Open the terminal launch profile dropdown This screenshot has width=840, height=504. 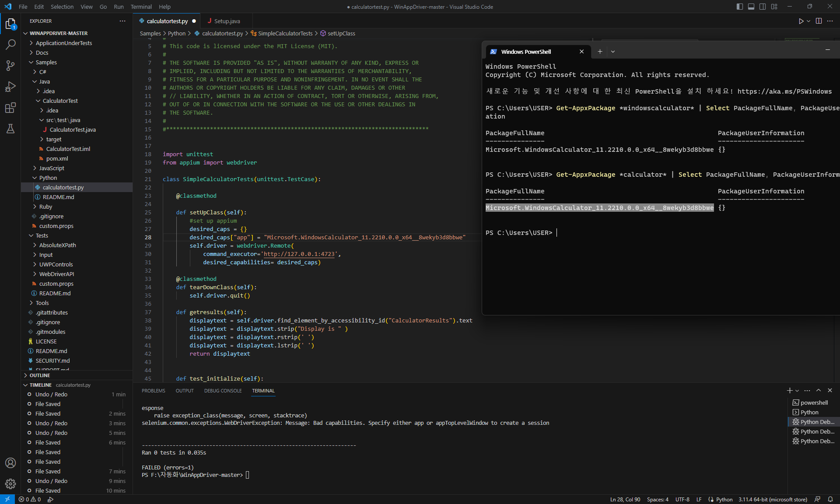point(796,391)
